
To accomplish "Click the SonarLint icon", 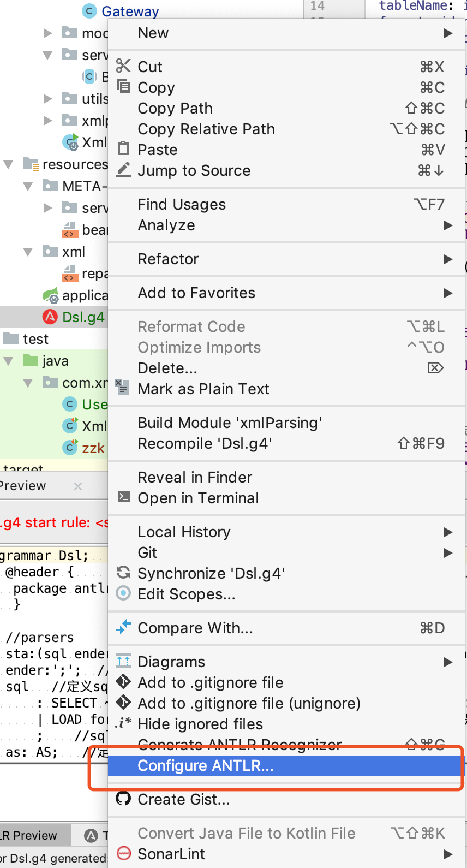I will point(124,853).
